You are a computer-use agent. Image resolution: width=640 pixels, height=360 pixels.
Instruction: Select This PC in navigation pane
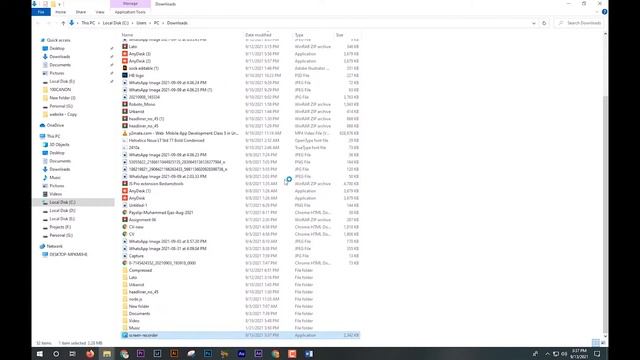(53, 136)
